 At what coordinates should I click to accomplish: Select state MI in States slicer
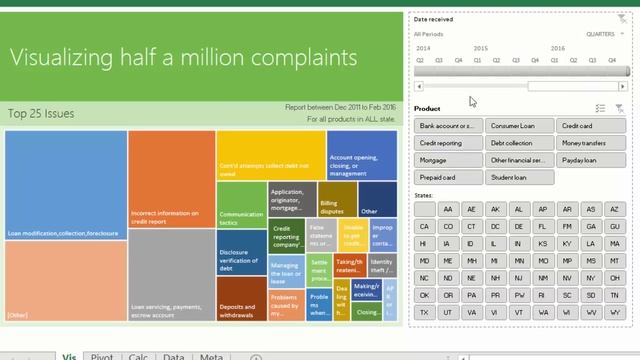pyautogui.click(x=496, y=260)
